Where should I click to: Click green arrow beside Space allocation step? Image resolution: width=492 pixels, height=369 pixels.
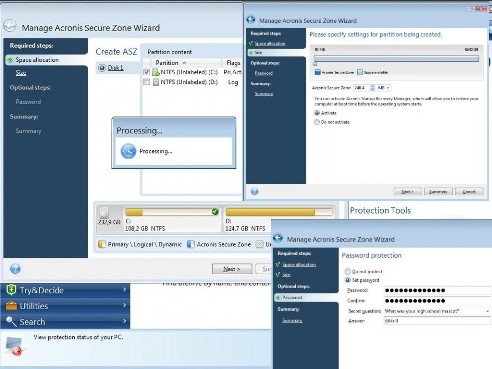coord(10,60)
